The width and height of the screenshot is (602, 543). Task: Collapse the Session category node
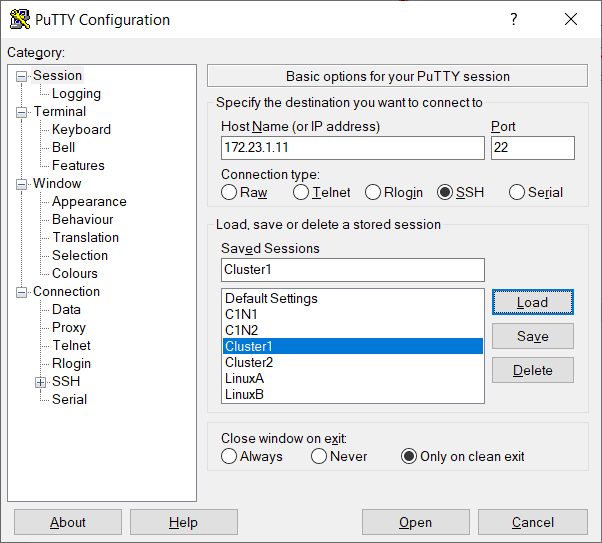point(23,76)
